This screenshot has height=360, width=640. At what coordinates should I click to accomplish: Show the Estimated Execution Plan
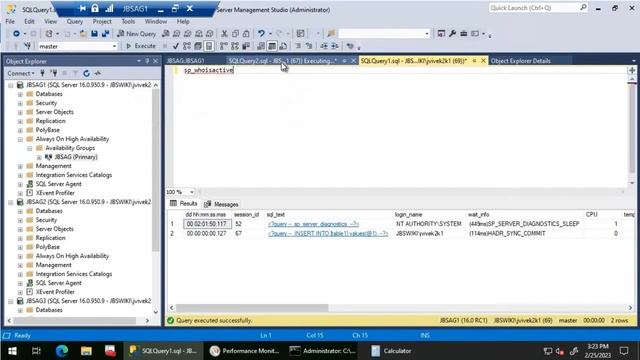(187, 46)
